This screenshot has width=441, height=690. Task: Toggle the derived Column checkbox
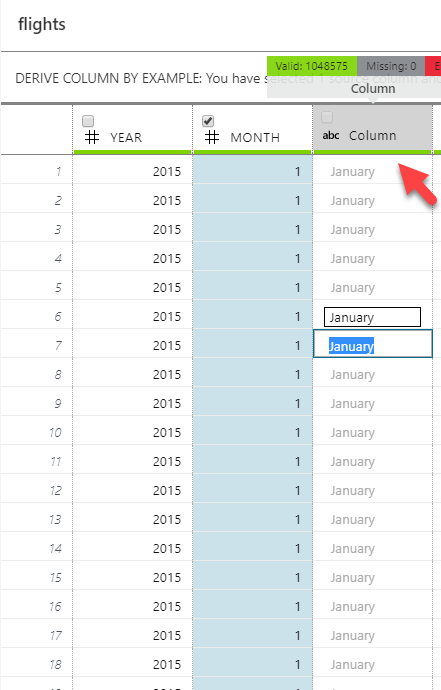pos(327,117)
